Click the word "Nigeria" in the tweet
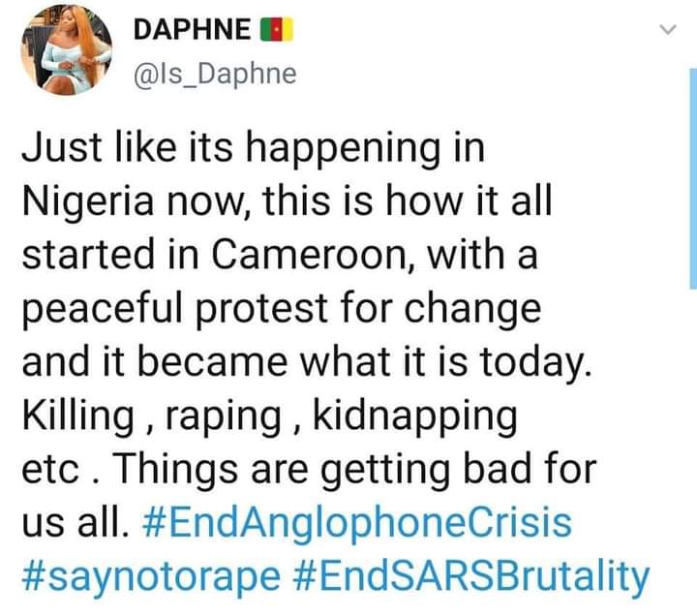697x616 pixels. [87, 202]
